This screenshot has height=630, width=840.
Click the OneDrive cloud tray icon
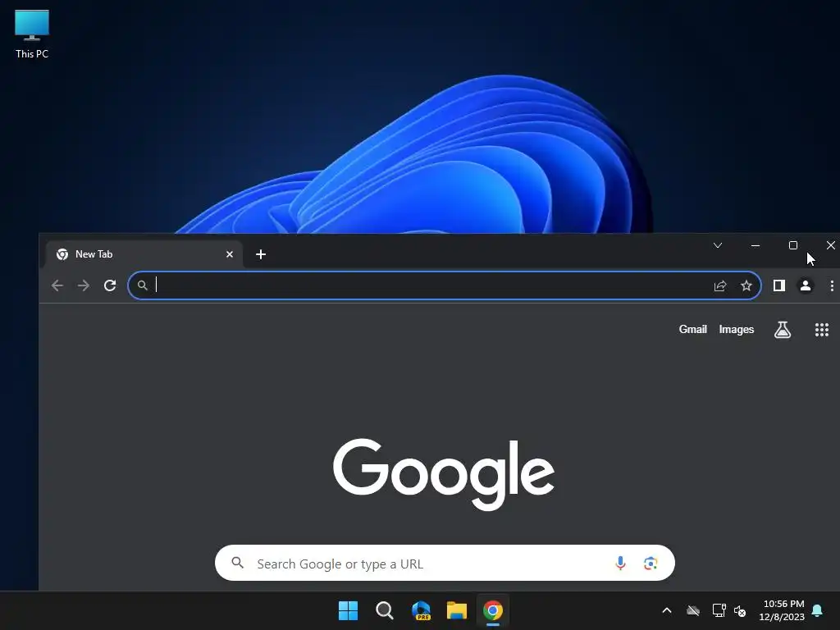(693, 610)
